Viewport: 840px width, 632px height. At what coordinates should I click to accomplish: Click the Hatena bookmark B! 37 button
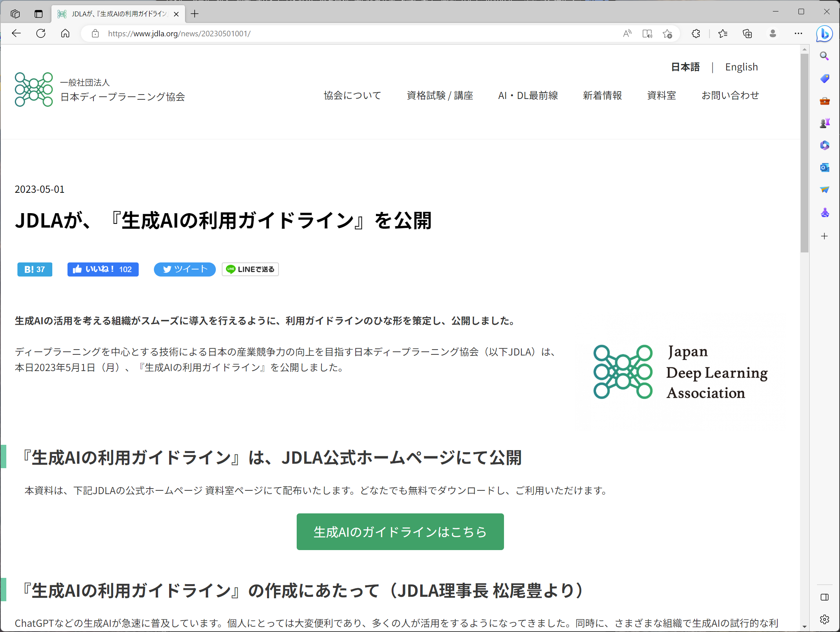[35, 269]
